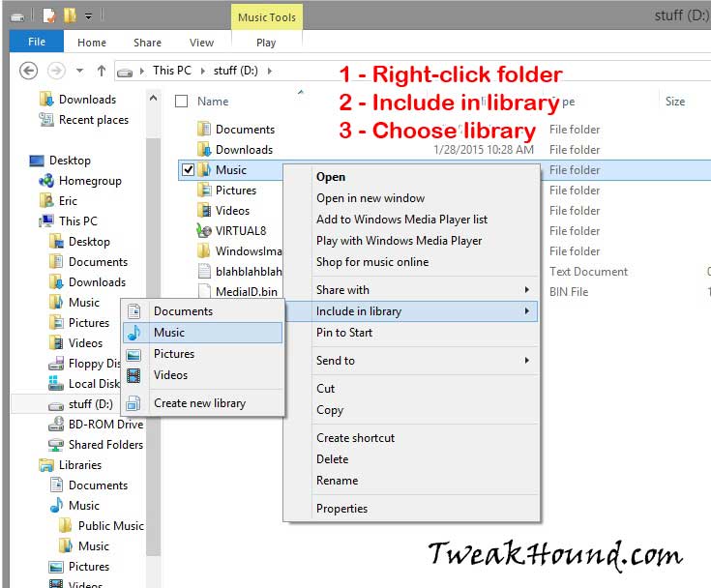Image resolution: width=711 pixels, height=588 pixels.
Task: Uncheck the Music folder checkbox
Action: (x=189, y=170)
